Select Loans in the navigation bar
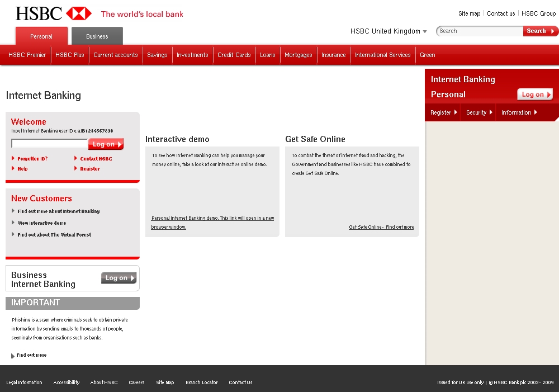The width and height of the screenshot is (559, 392). coord(268,55)
